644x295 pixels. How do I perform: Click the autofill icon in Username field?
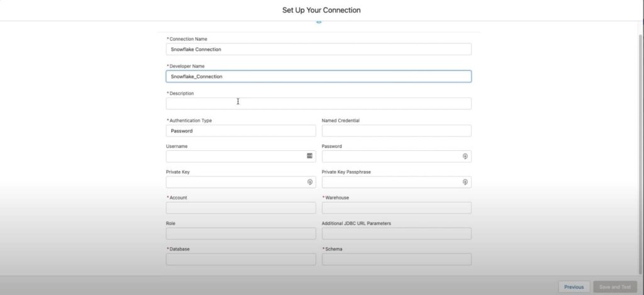[x=309, y=156]
